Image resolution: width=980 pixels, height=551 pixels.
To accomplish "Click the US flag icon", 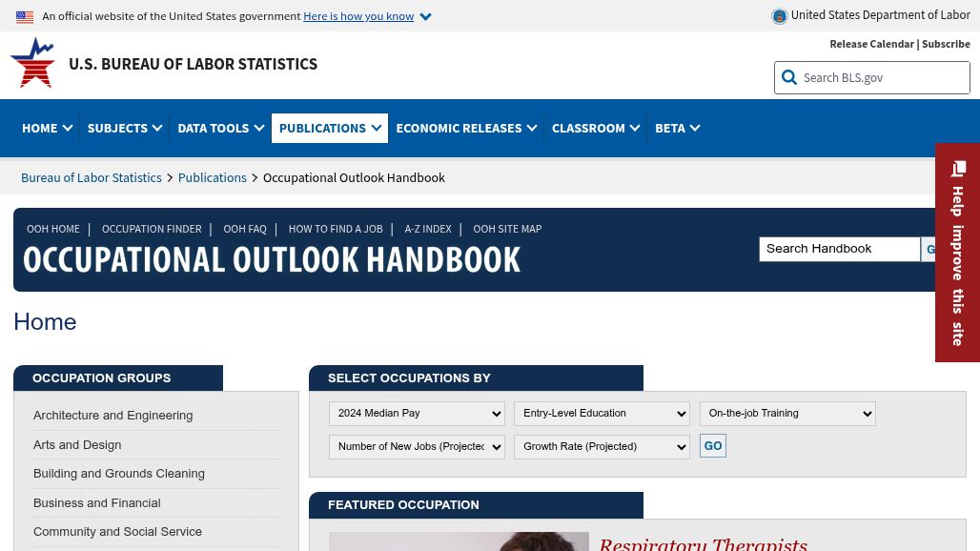I will (25, 17).
